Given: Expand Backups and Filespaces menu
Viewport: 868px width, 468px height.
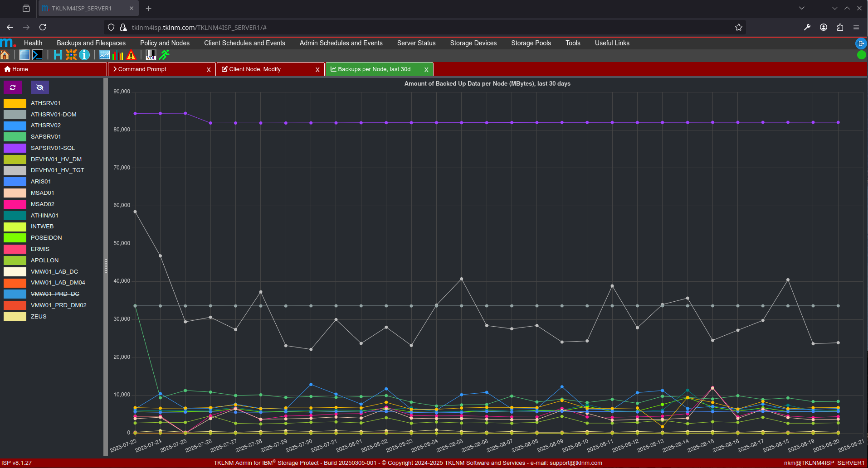Looking at the screenshot, I should point(91,43).
